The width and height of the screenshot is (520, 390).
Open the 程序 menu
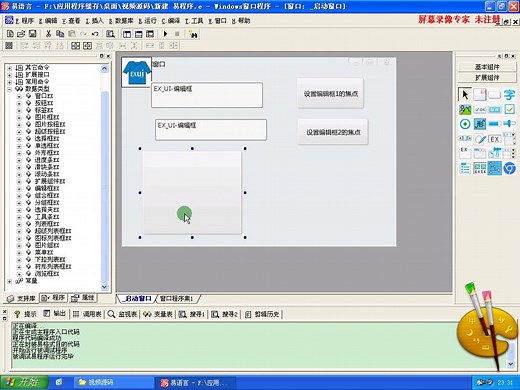24,21
